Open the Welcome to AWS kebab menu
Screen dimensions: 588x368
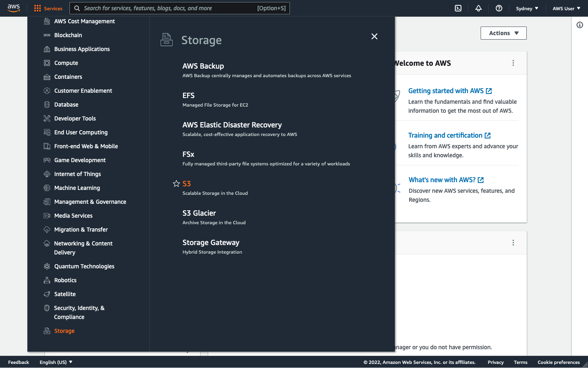pos(513,63)
